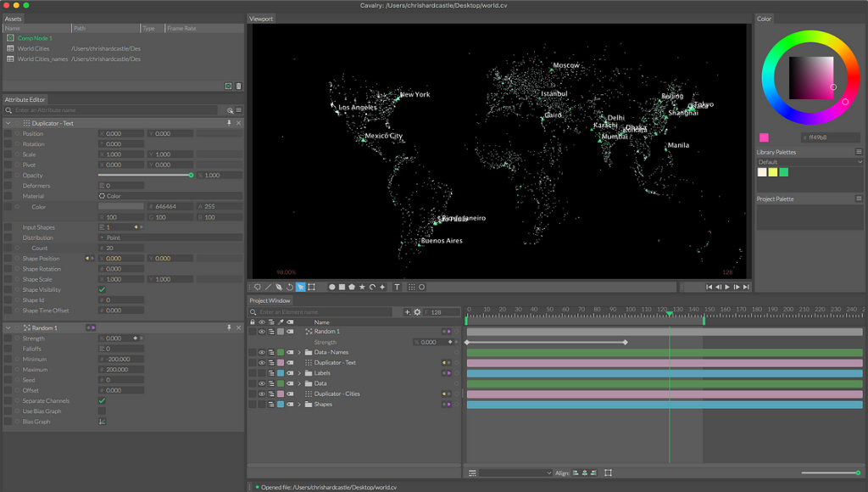Screen dimensions: 868x492
Task: Open the Bias Graph editor icon
Action: pyautogui.click(x=102, y=422)
